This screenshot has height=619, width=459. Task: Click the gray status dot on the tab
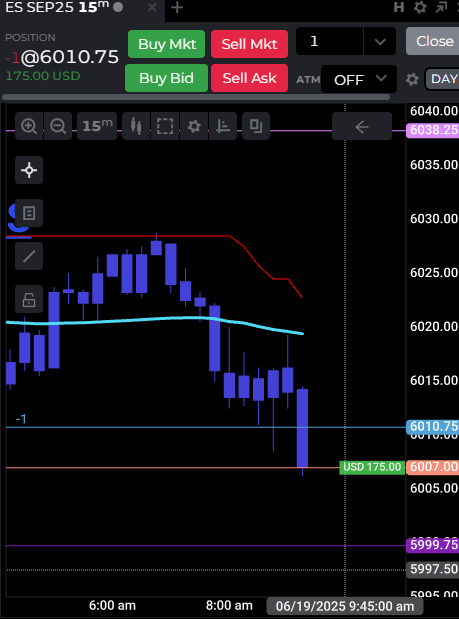[118, 7]
